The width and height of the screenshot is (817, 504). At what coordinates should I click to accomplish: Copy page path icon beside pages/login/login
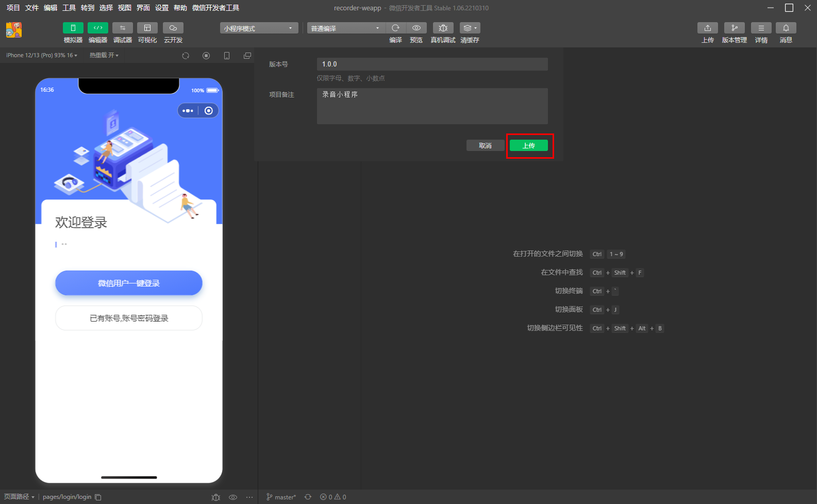click(98, 497)
